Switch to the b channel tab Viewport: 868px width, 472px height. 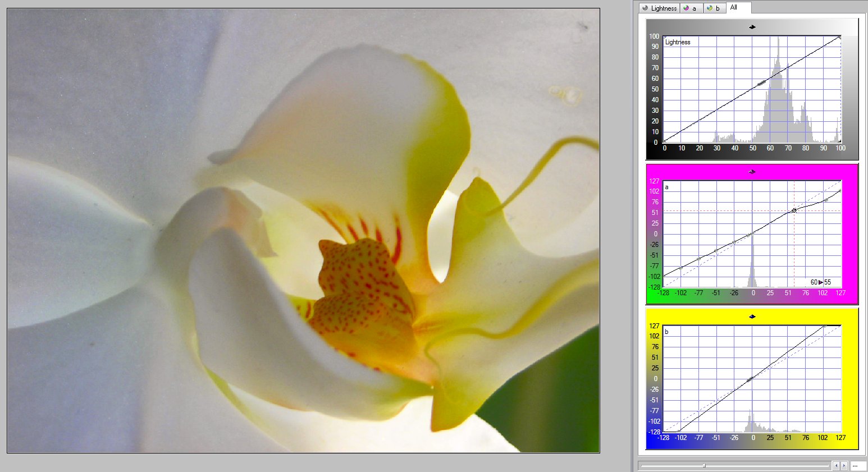(714, 8)
